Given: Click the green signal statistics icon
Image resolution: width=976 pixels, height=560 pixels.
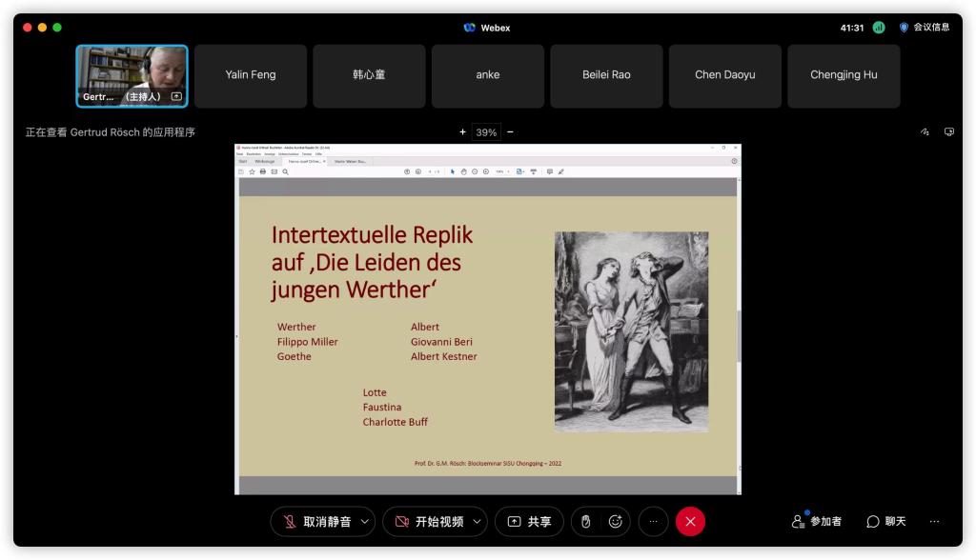Looking at the screenshot, I should coord(878,28).
